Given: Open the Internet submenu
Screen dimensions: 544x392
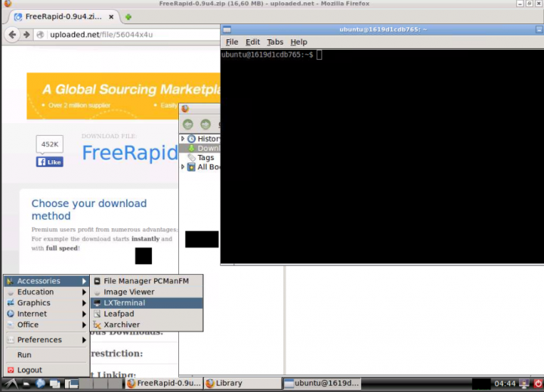Looking at the screenshot, I should pos(47,314).
